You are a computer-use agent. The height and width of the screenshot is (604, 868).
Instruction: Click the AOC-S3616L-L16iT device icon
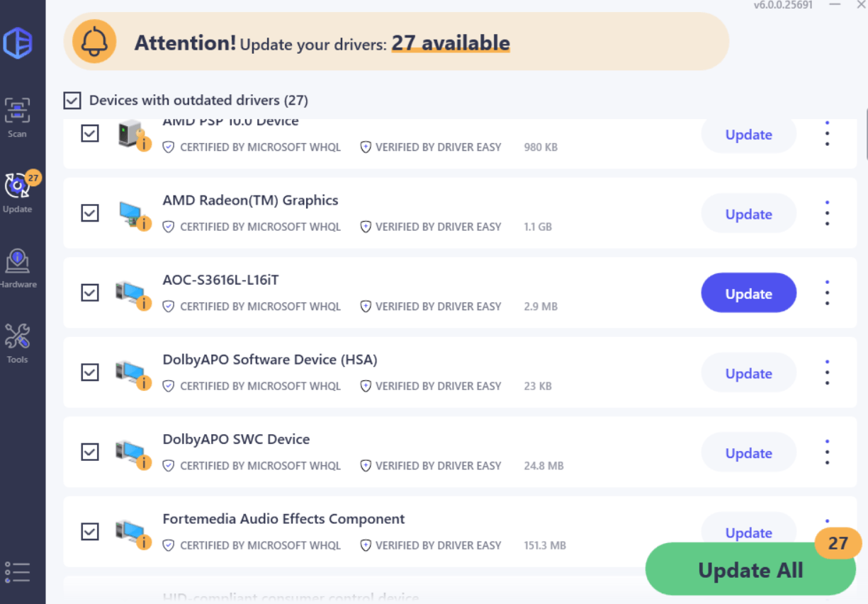click(132, 293)
